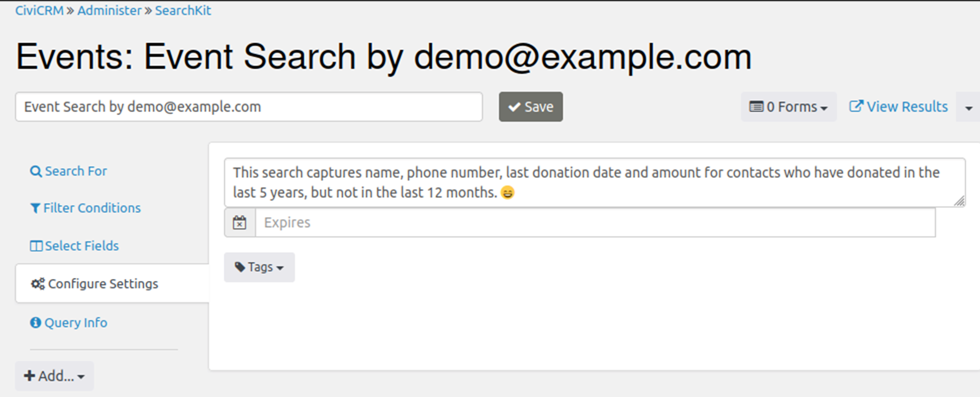980x397 pixels.
Task: Click the columns icon beside Select Fields
Action: [36, 246]
